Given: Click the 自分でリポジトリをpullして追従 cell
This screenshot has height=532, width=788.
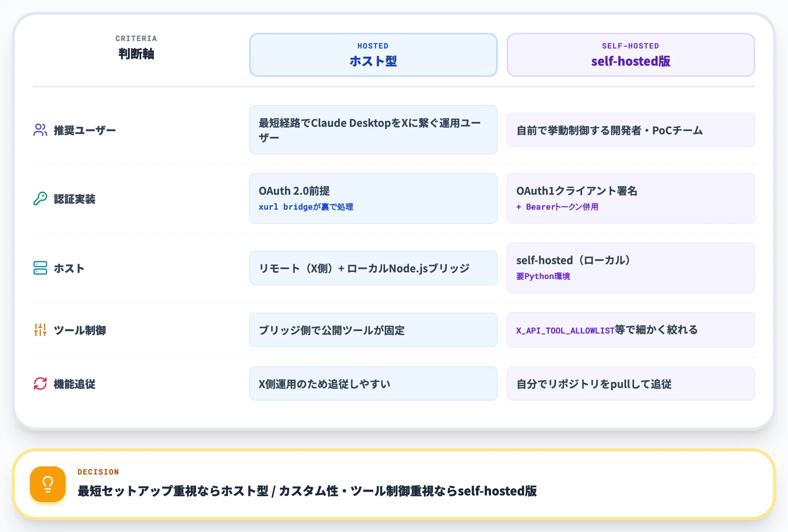Looking at the screenshot, I should (x=631, y=384).
